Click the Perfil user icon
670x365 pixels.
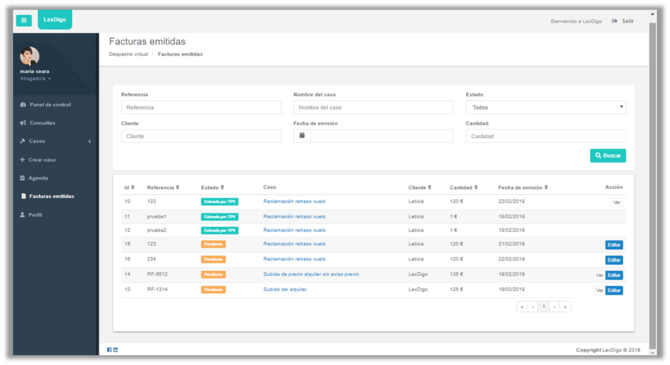pos(23,215)
